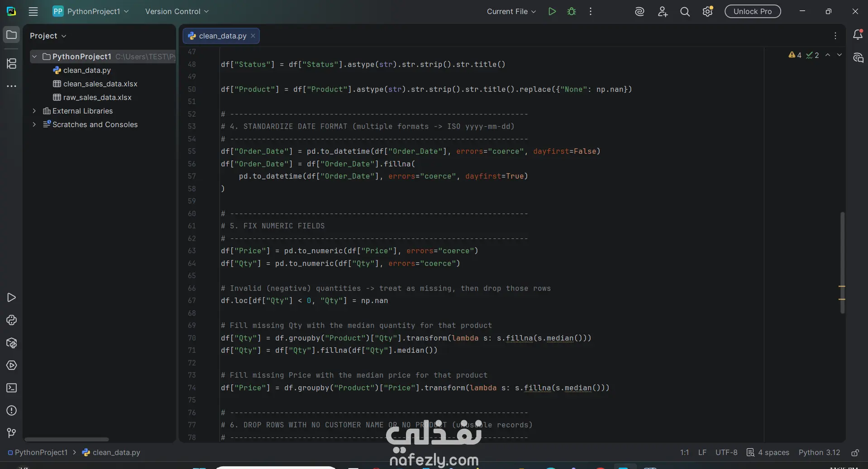Open Code With Me user icon
The image size is (868, 469).
pos(663,12)
